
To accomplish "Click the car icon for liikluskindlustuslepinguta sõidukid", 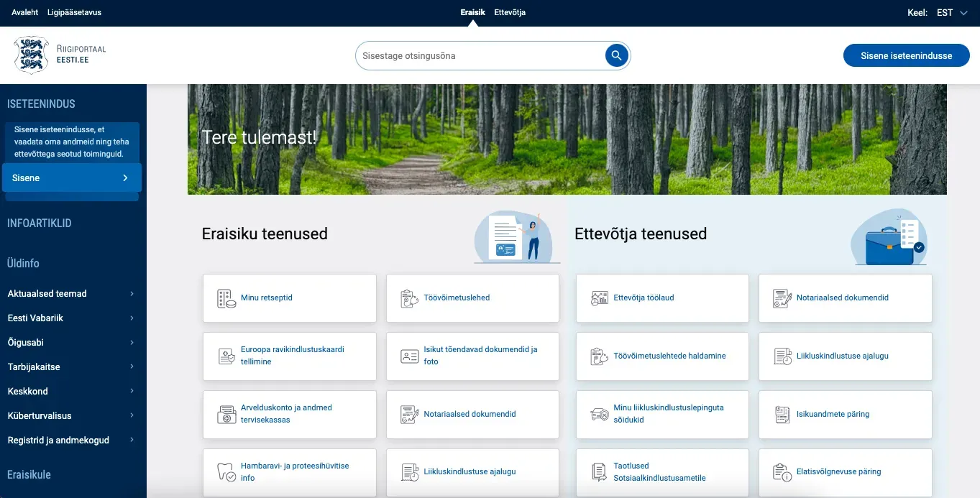I will [x=599, y=415].
